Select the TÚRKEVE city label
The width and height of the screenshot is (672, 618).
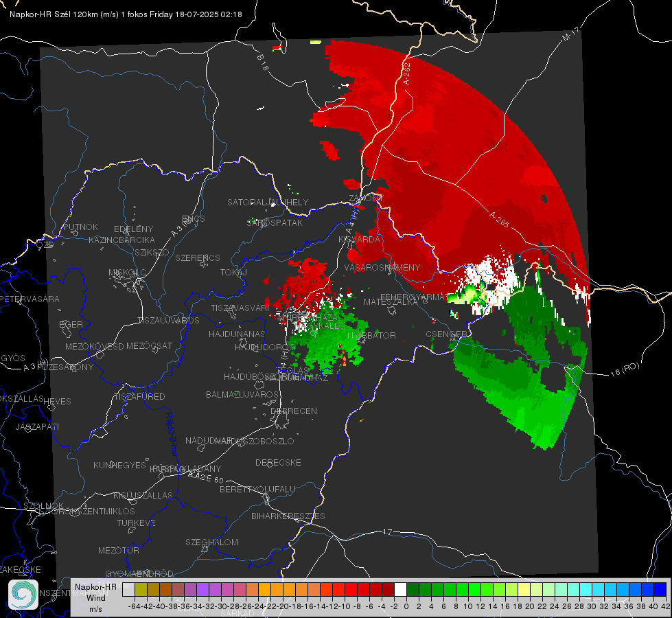(x=136, y=523)
